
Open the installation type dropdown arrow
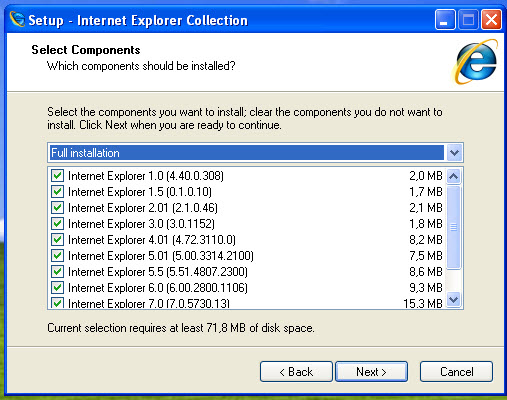[454, 153]
